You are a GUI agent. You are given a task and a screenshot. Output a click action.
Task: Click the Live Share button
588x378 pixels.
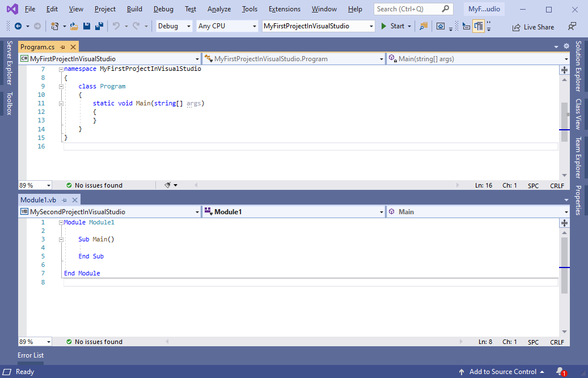coord(533,27)
